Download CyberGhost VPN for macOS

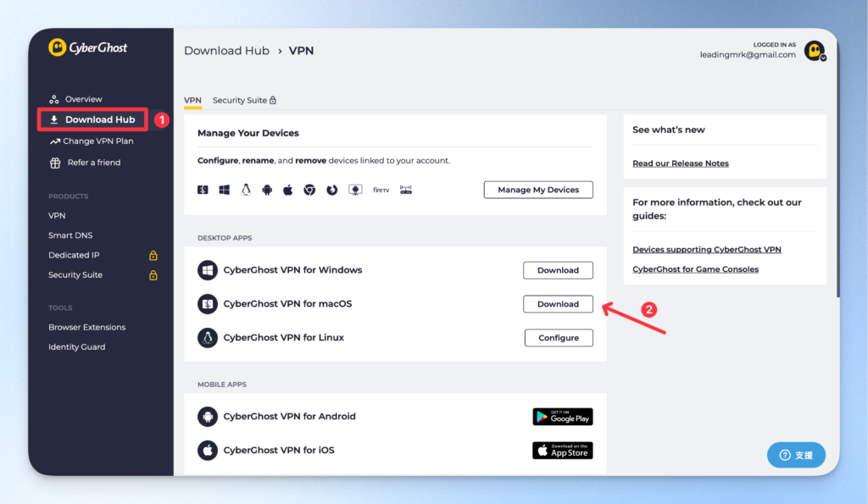coord(558,304)
